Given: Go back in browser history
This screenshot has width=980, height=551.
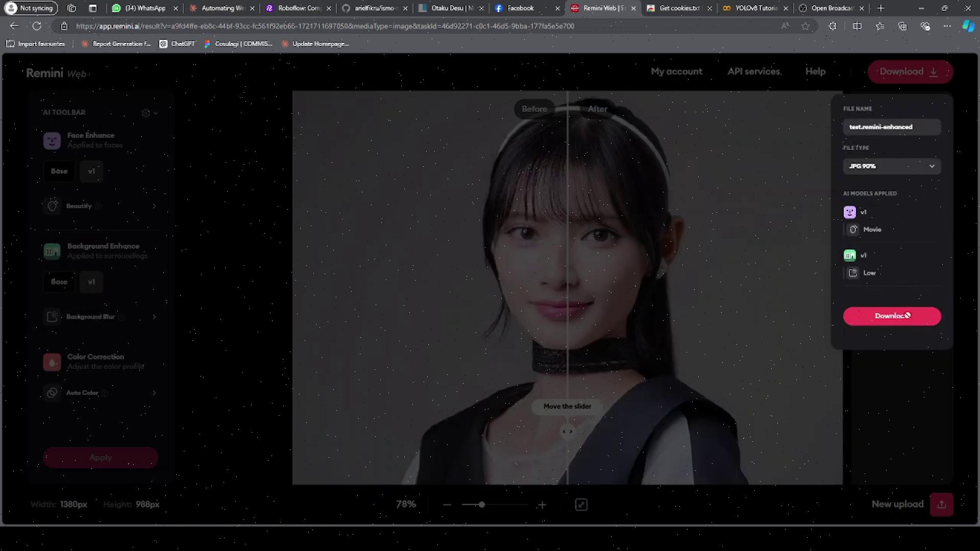Looking at the screenshot, I should 14,26.
